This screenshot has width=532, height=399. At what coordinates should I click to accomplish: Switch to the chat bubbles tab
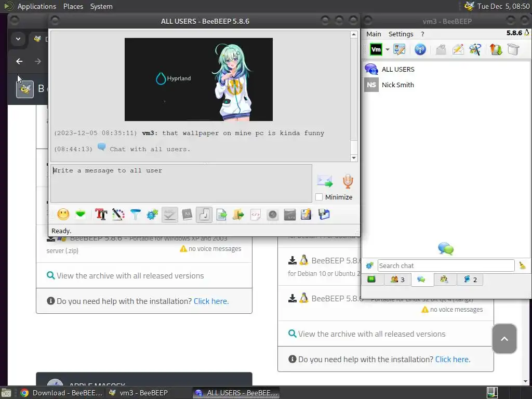422,280
